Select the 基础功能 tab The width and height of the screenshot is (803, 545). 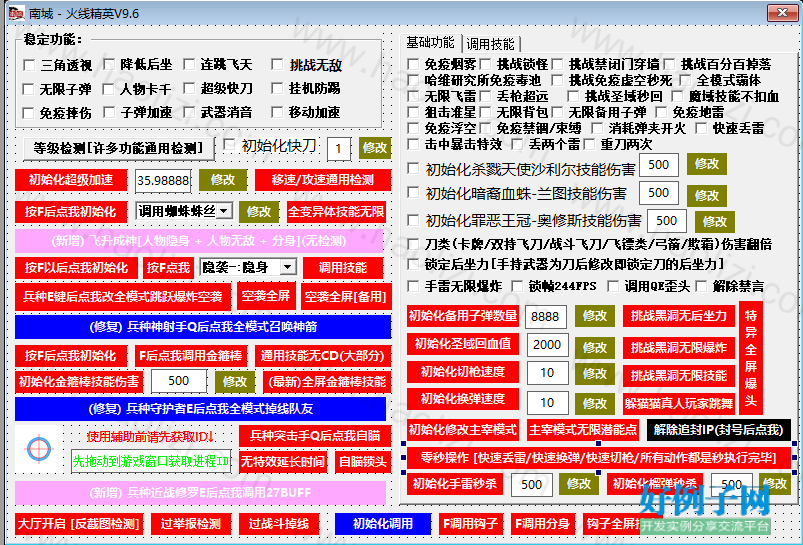pos(430,42)
